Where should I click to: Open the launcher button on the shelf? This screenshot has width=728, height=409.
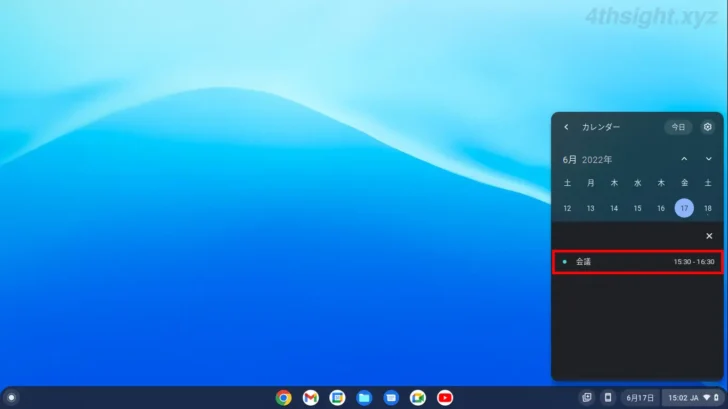[11, 397]
